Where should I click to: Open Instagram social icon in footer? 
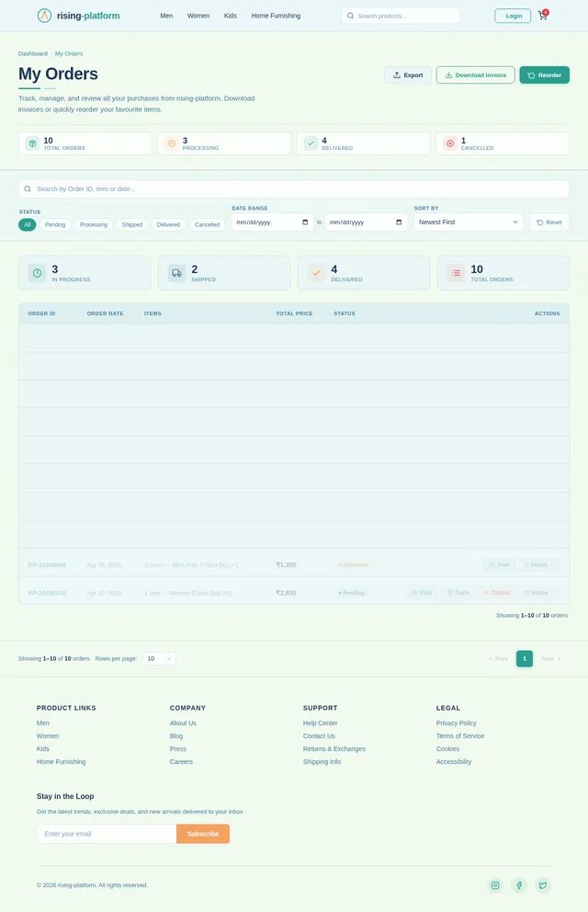click(495, 885)
